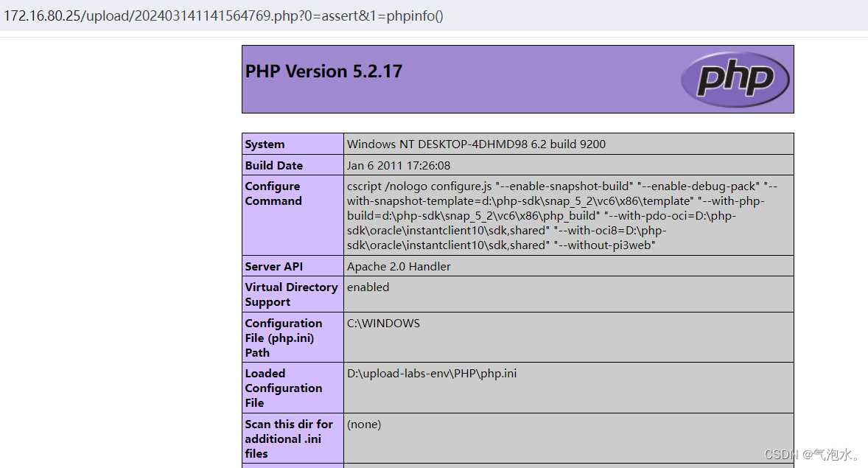The image size is (868, 468).
Task: Click the Virtual Directory Support label
Action: (291, 294)
